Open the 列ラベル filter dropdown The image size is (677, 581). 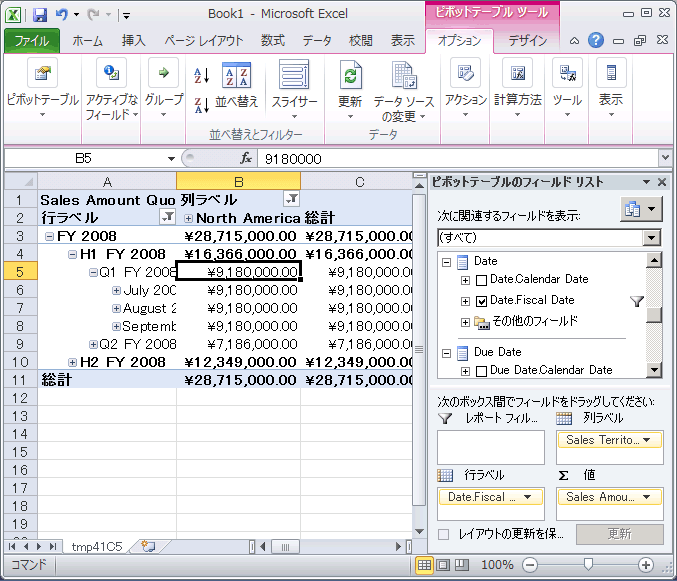(291, 199)
